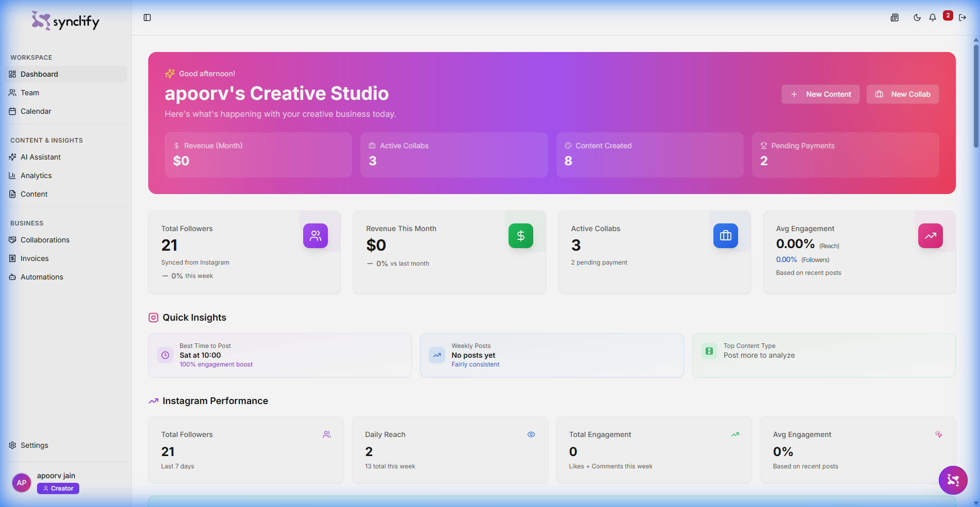
Task: Click the Calendar icon under Workspace
Action: tap(12, 111)
